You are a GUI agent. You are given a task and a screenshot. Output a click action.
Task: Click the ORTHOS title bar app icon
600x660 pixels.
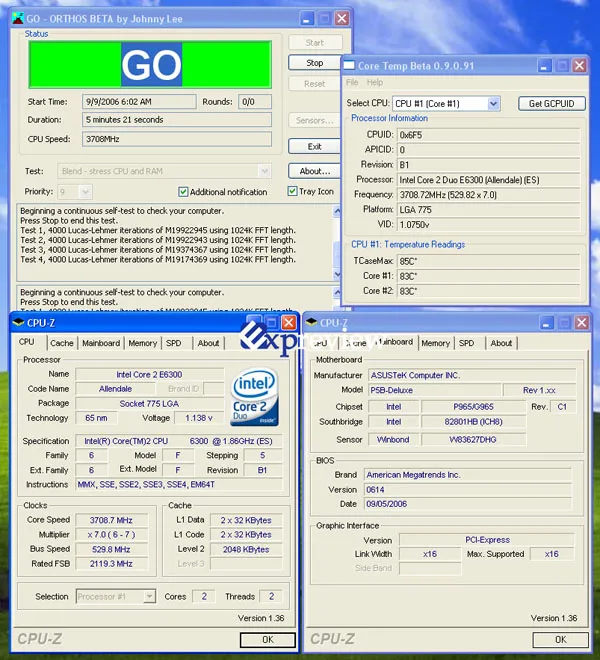pos(18,19)
